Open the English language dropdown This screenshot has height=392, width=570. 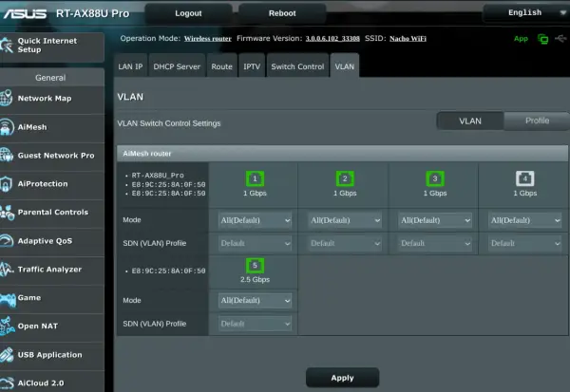pyautogui.click(x=526, y=12)
